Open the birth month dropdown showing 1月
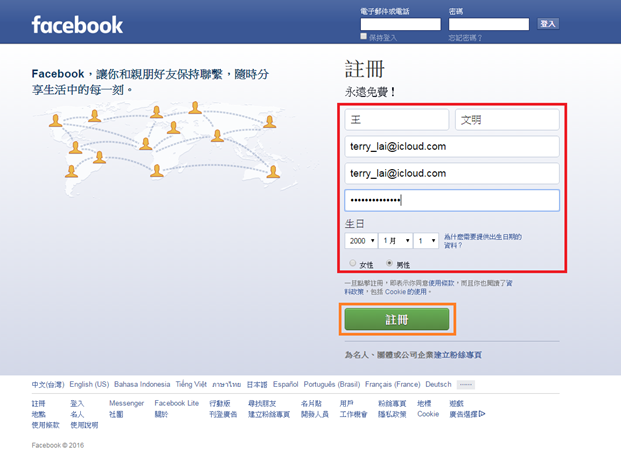 click(396, 241)
